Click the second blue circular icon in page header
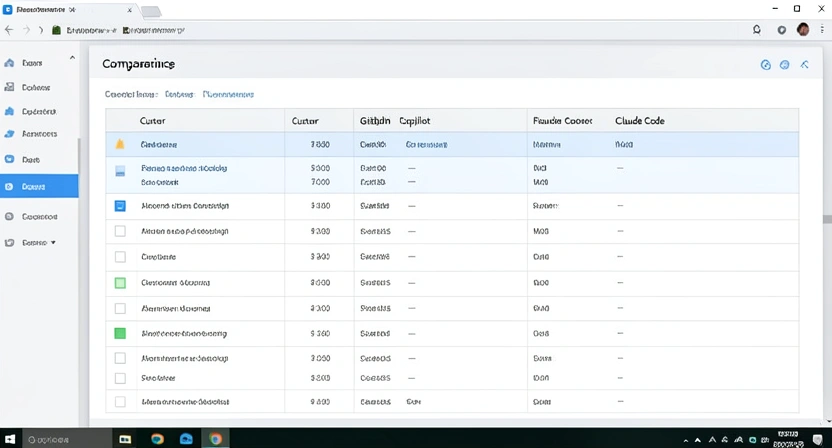832x448 pixels. pyautogui.click(x=784, y=65)
